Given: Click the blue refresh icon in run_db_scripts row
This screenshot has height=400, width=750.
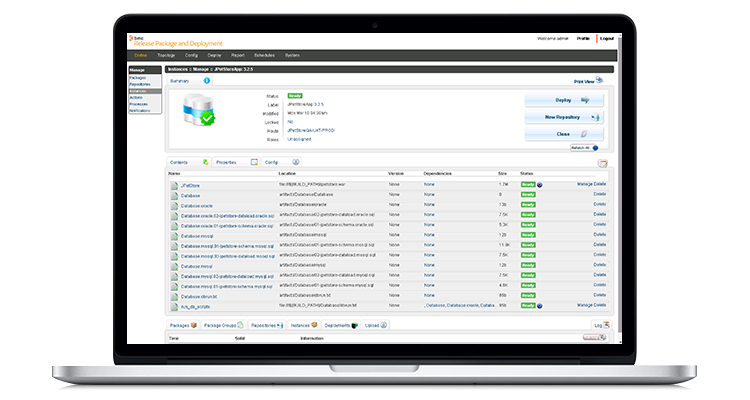Looking at the screenshot, I should pos(540,306).
